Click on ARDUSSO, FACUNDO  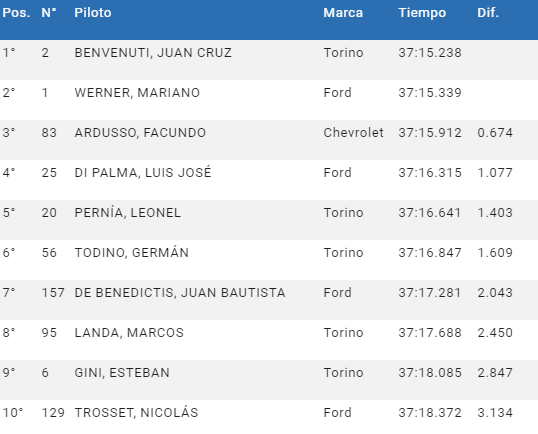pyautogui.click(x=140, y=133)
